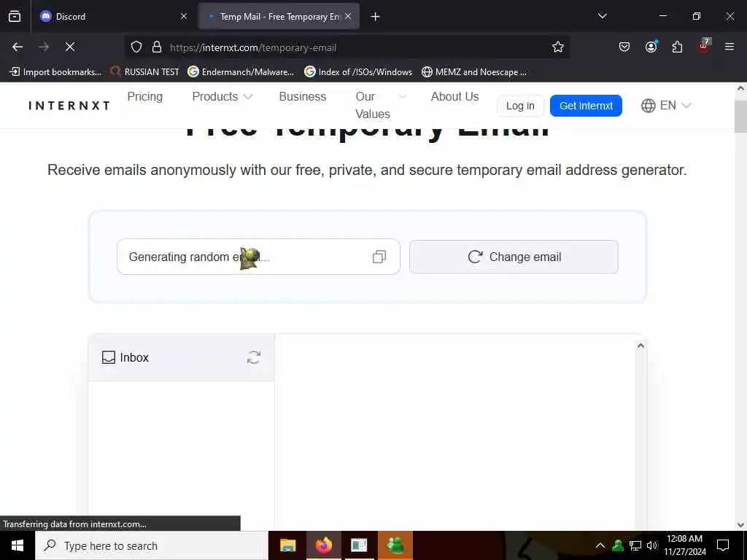
Task: Click the Change email button
Action: pos(514,257)
